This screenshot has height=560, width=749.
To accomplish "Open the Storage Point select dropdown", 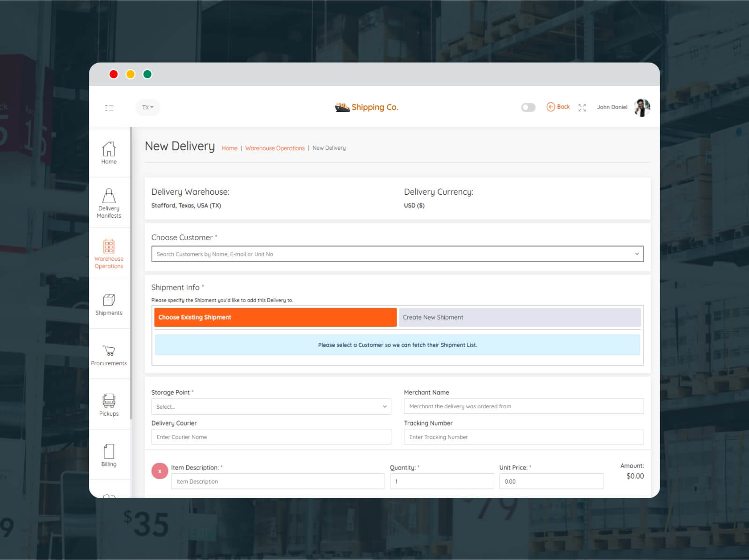I will 271,406.
